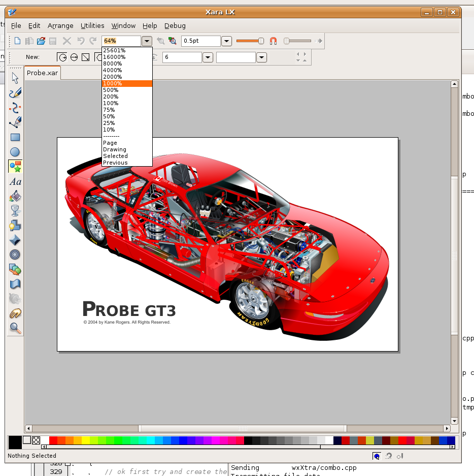Toggle the circle-exclamation status bar icon
474x476 pixels.
pyautogui.click(x=400, y=456)
